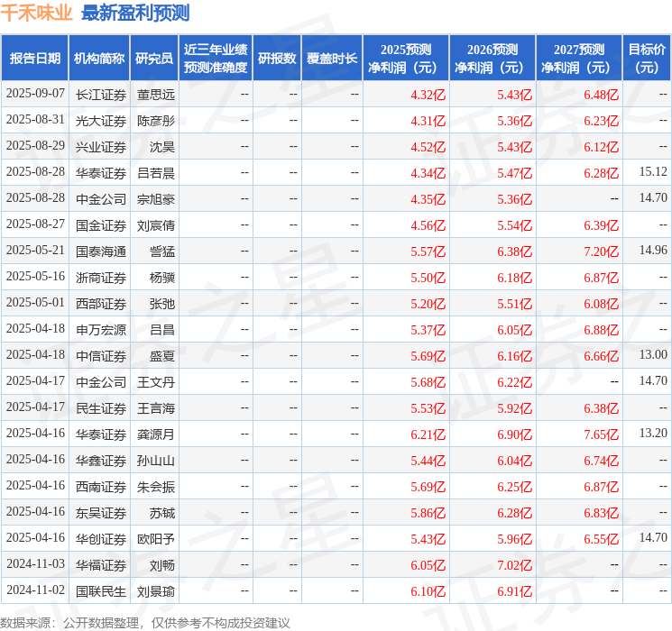
Task: Click analyst name 龚源月
Action: coord(156,434)
